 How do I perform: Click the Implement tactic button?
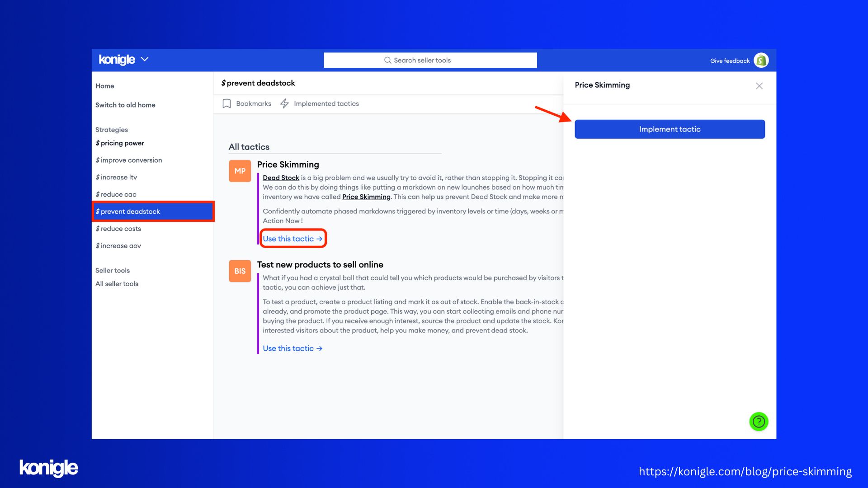pyautogui.click(x=670, y=129)
